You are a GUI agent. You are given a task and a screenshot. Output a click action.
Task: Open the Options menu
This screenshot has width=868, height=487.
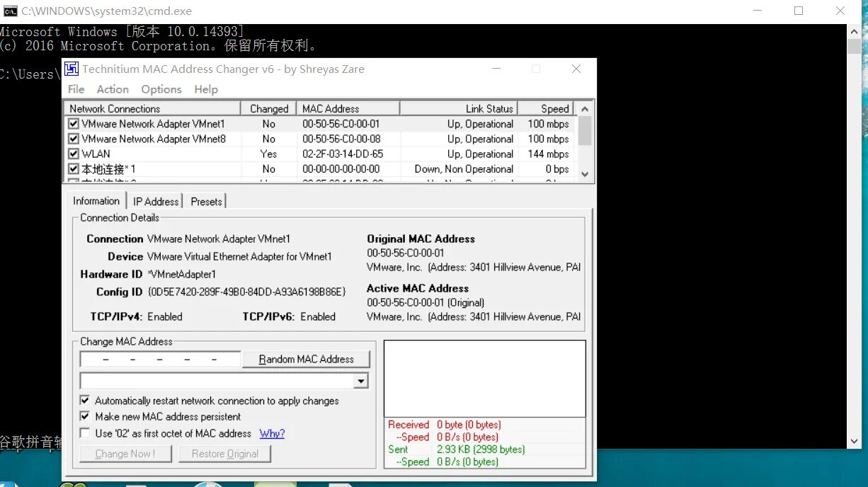pyautogui.click(x=161, y=89)
